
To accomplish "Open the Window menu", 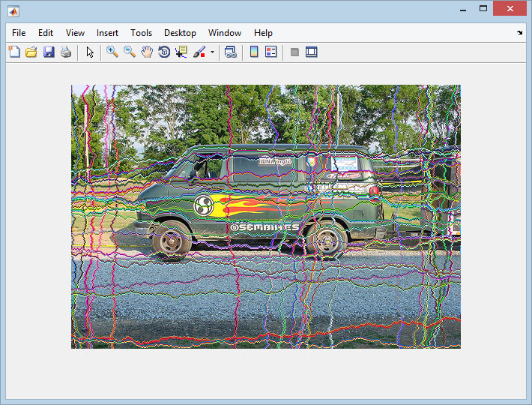I will (x=225, y=33).
